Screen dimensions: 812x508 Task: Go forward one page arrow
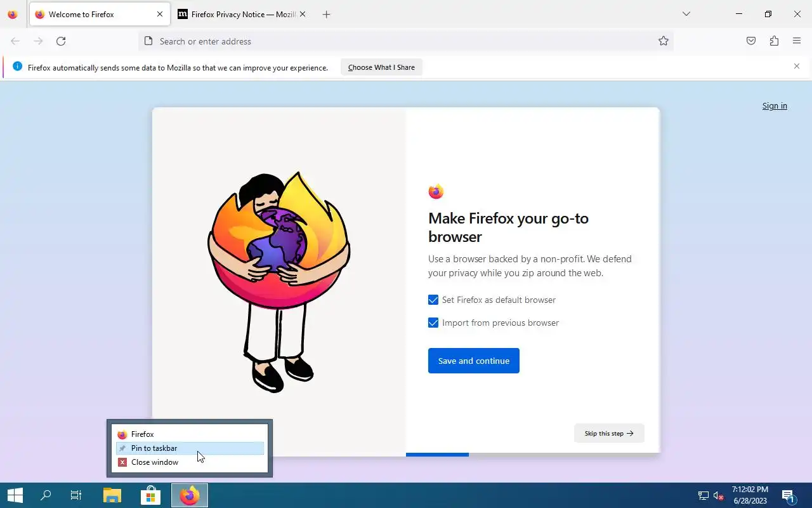tap(38, 41)
